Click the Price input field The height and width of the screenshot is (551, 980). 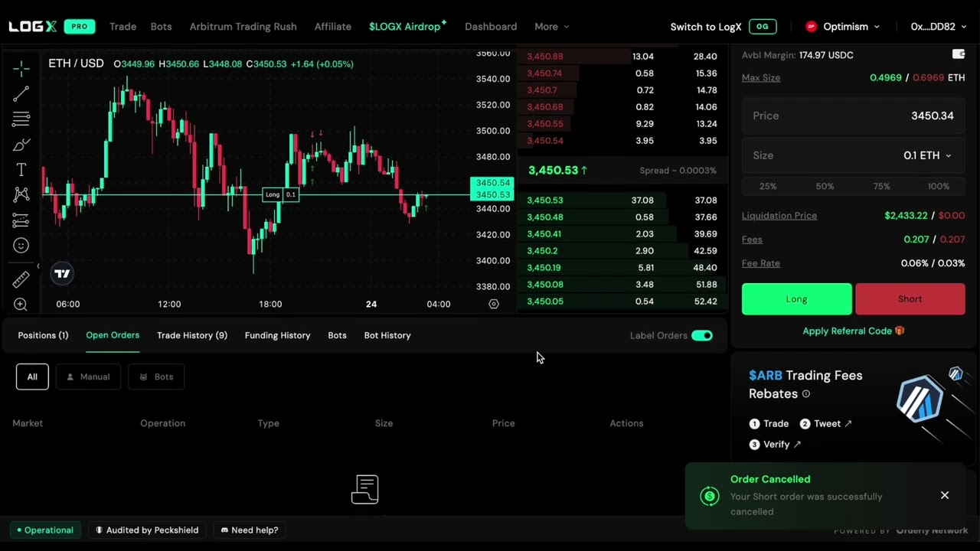point(853,116)
